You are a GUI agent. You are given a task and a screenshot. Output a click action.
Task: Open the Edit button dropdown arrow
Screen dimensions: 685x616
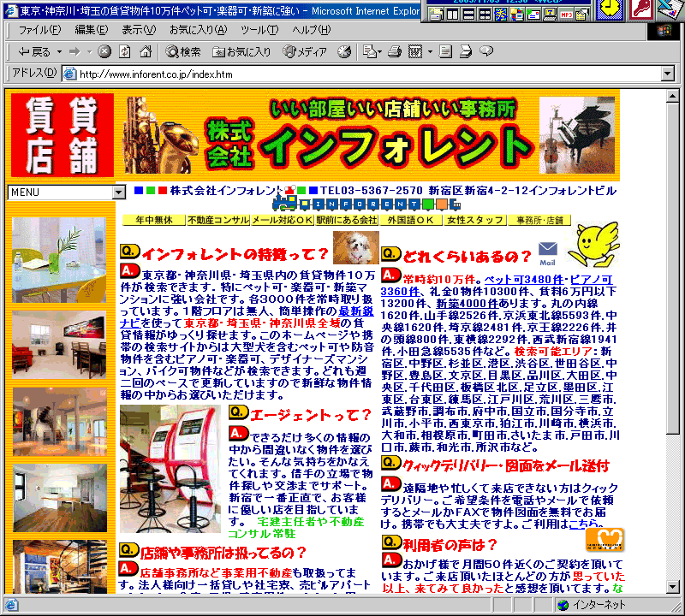coord(430,52)
